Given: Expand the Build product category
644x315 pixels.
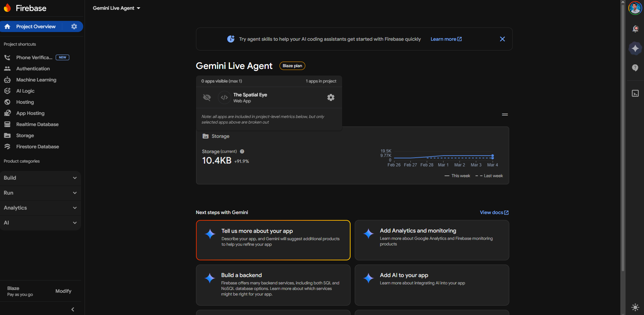Looking at the screenshot, I should (x=40, y=178).
